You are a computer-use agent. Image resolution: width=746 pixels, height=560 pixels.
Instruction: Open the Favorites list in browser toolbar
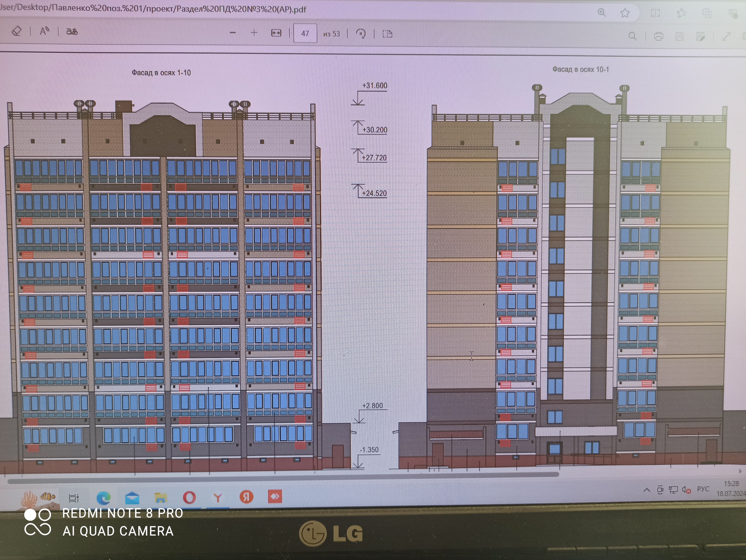coord(681,14)
